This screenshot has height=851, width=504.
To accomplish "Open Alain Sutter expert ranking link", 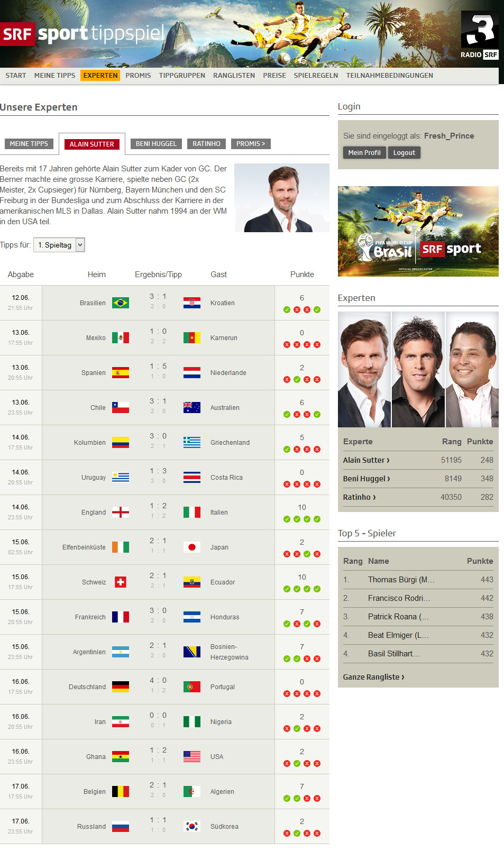I will coord(366,460).
